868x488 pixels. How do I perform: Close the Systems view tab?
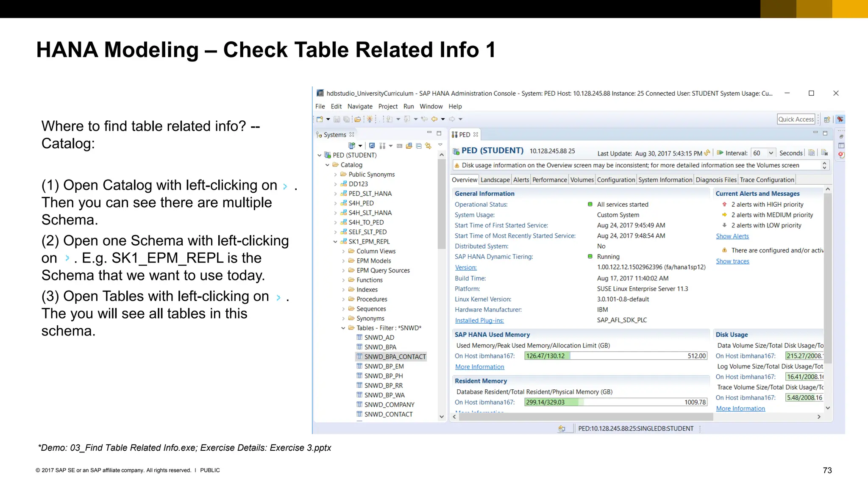351,134
